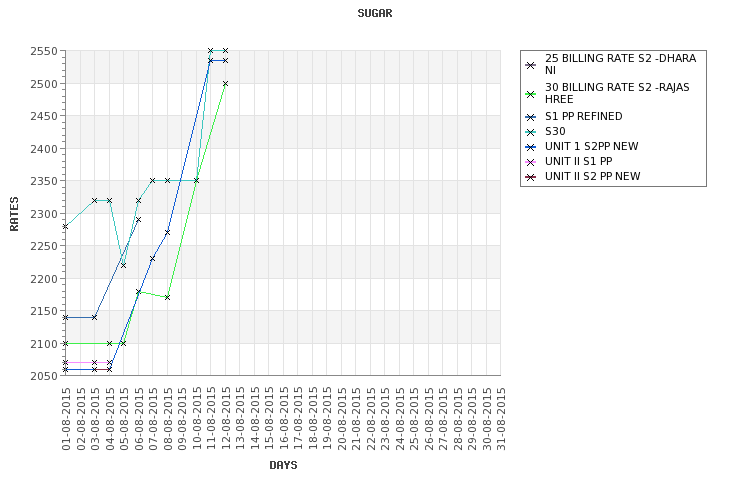Click the 2200 tick label on rates axis

[x=44, y=278]
